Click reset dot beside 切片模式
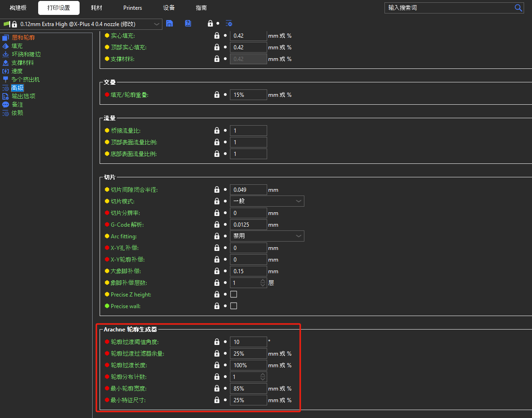This screenshot has height=418, width=532. coord(225,201)
